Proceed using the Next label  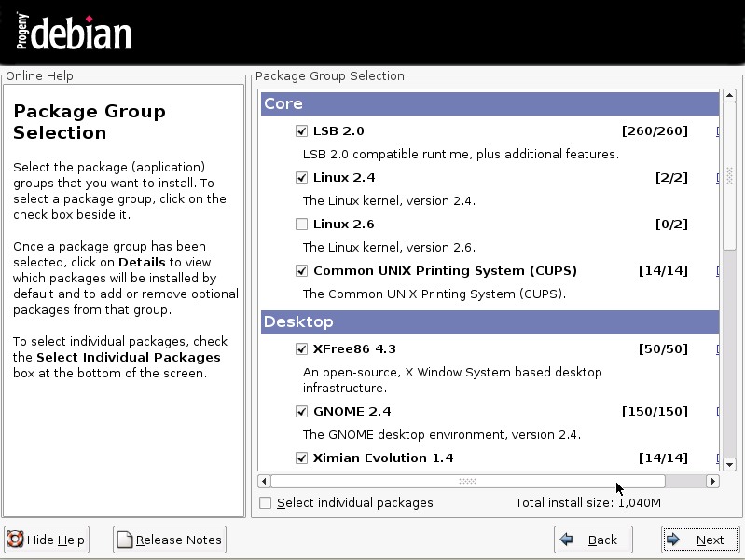coord(710,540)
